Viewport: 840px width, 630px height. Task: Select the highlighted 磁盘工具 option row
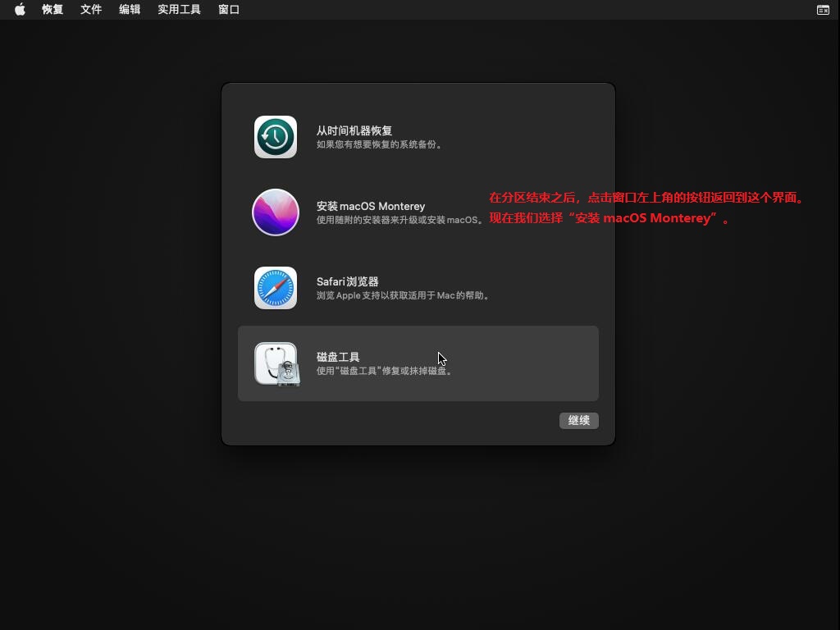tap(418, 363)
